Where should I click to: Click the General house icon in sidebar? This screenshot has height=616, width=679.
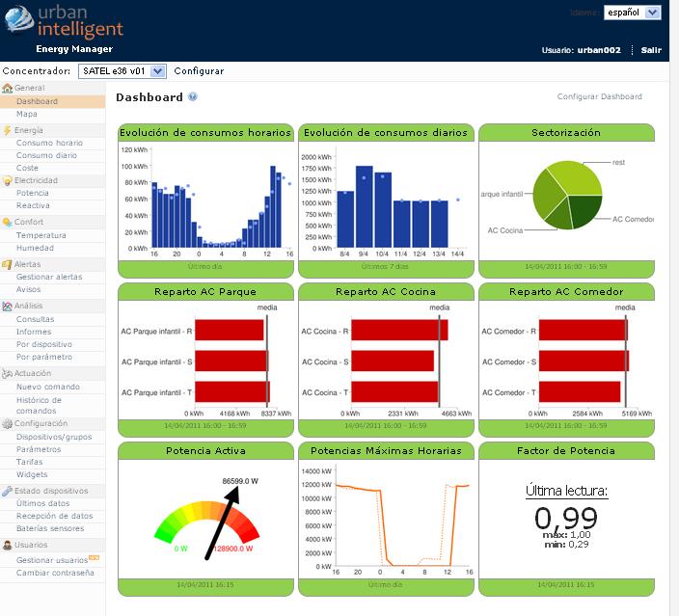pyautogui.click(x=8, y=88)
